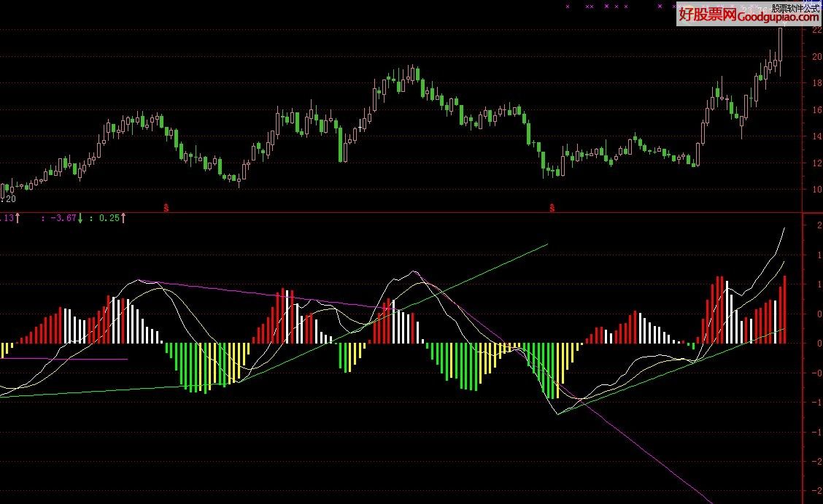The height and width of the screenshot is (504, 823).
Task: Select the upper end of steep green trendline
Action: 546,244
